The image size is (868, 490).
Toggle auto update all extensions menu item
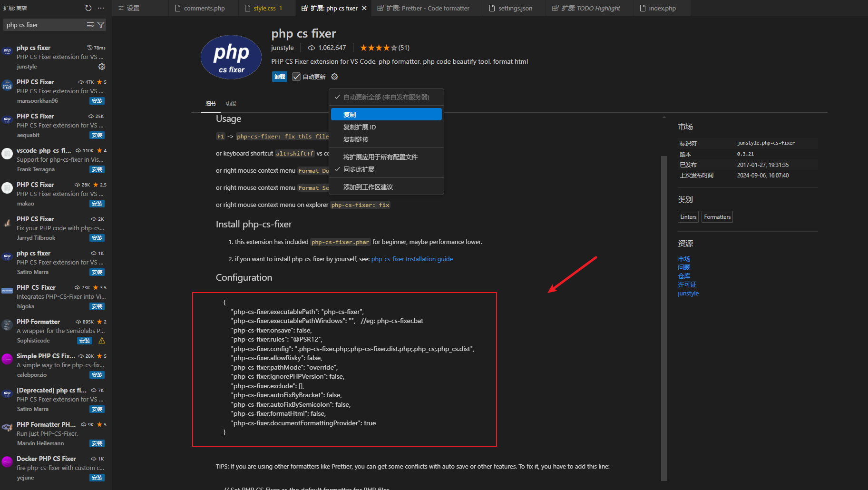[386, 97]
